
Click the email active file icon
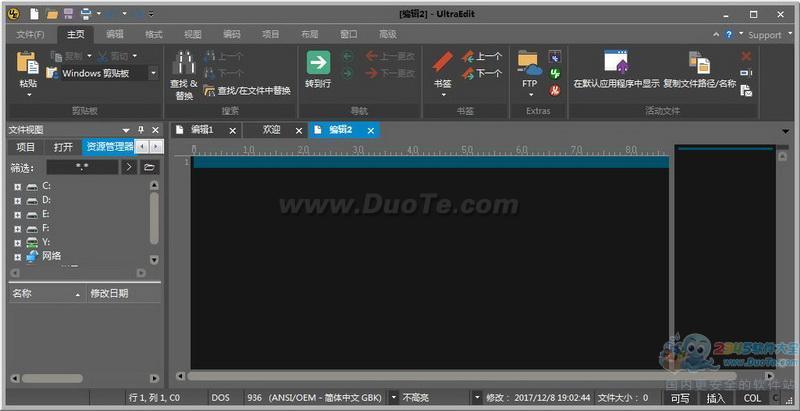pos(746,91)
